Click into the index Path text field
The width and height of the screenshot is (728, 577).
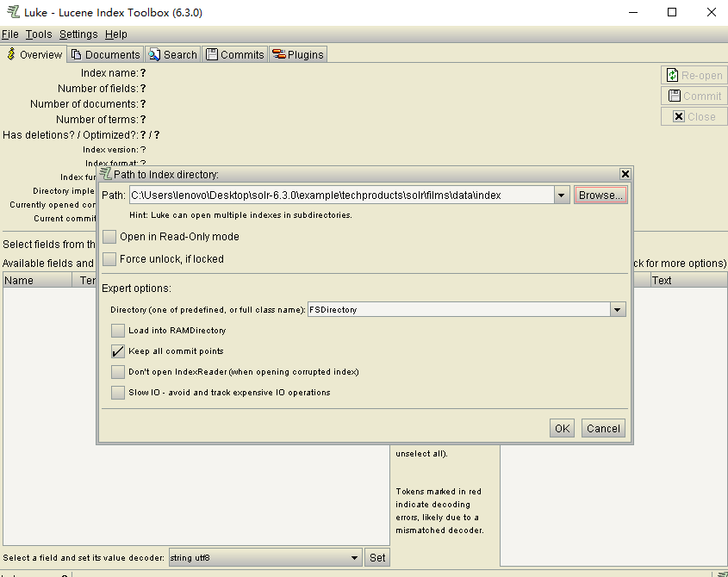point(342,195)
